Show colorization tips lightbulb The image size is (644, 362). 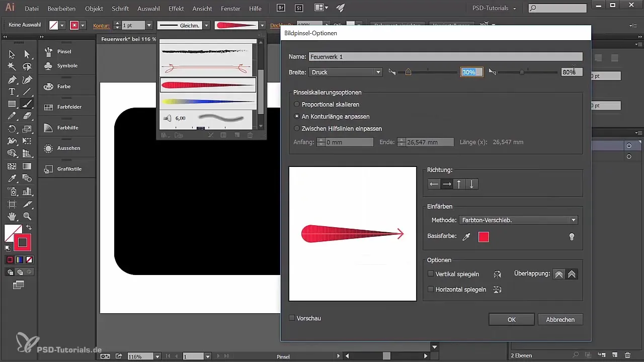click(x=572, y=237)
